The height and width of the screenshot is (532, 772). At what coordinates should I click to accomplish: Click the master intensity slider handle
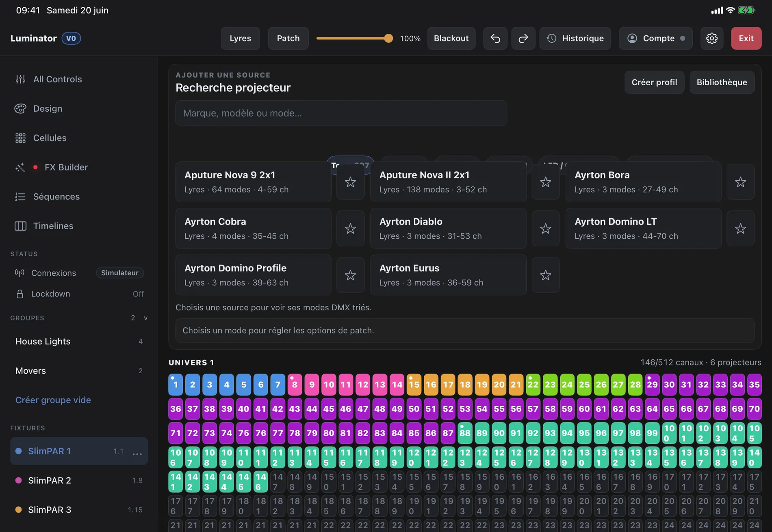click(x=388, y=38)
